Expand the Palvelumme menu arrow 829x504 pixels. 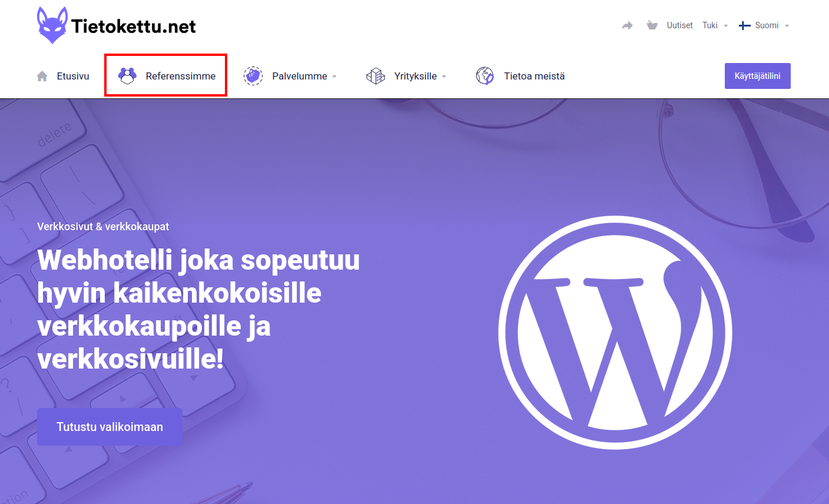tap(334, 77)
